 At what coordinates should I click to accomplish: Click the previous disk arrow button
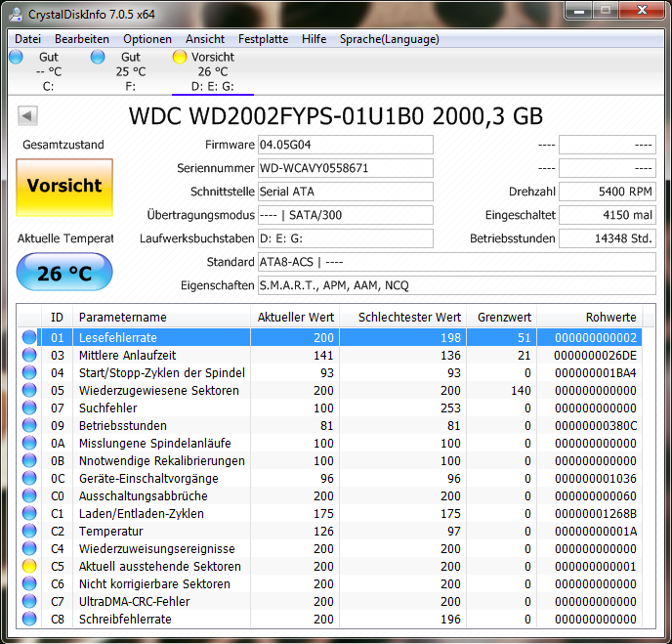tap(28, 115)
